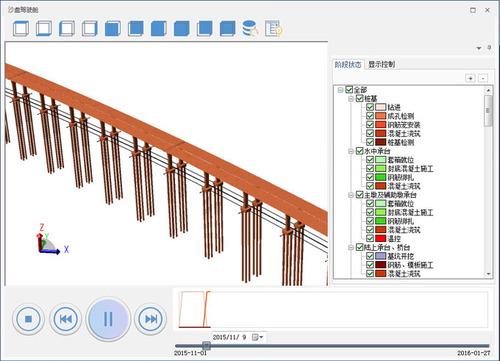Image resolution: width=500 pixels, height=361 pixels.
Task: Collapse the 全部 tree node
Action: click(x=340, y=90)
